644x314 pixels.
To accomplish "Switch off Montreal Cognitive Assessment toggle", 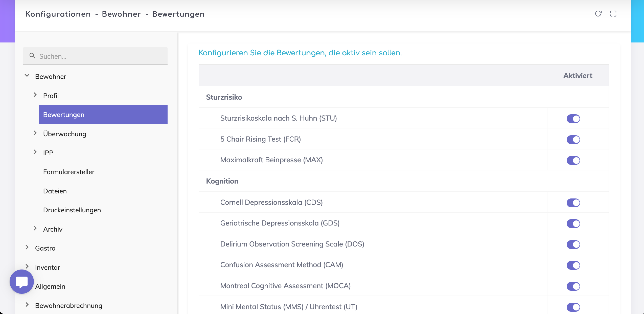I will [573, 286].
